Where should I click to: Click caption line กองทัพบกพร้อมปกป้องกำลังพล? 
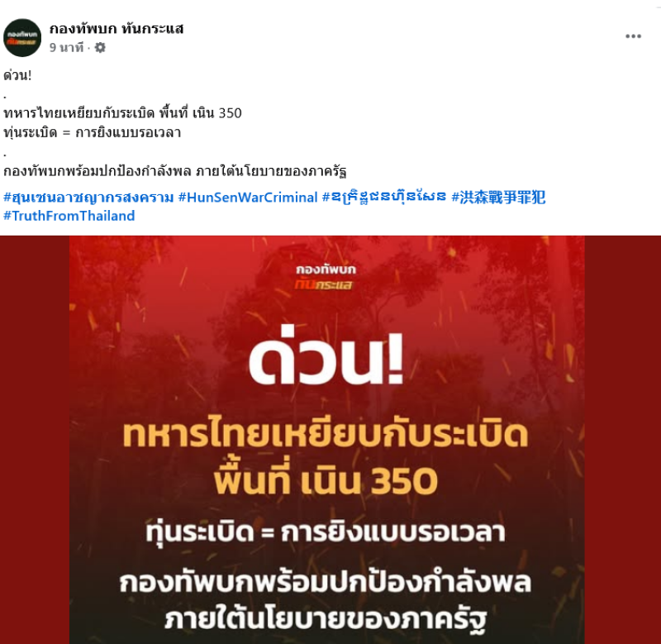click(97, 171)
